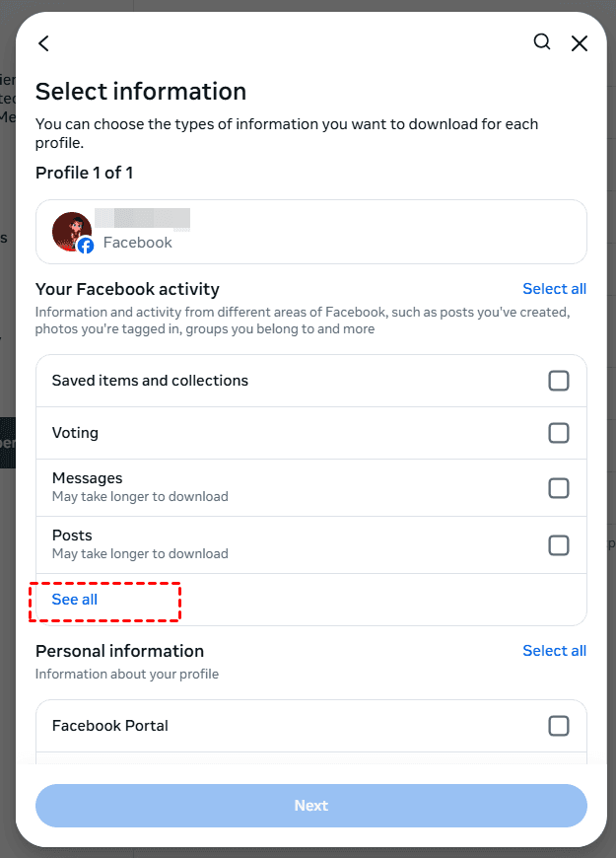Click the Saved items and collections label
616x858 pixels.
[x=150, y=381]
